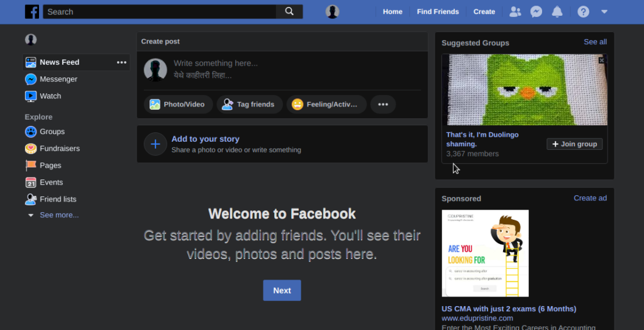
Task: Open Friend lists label in sidebar
Action: click(58, 199)
